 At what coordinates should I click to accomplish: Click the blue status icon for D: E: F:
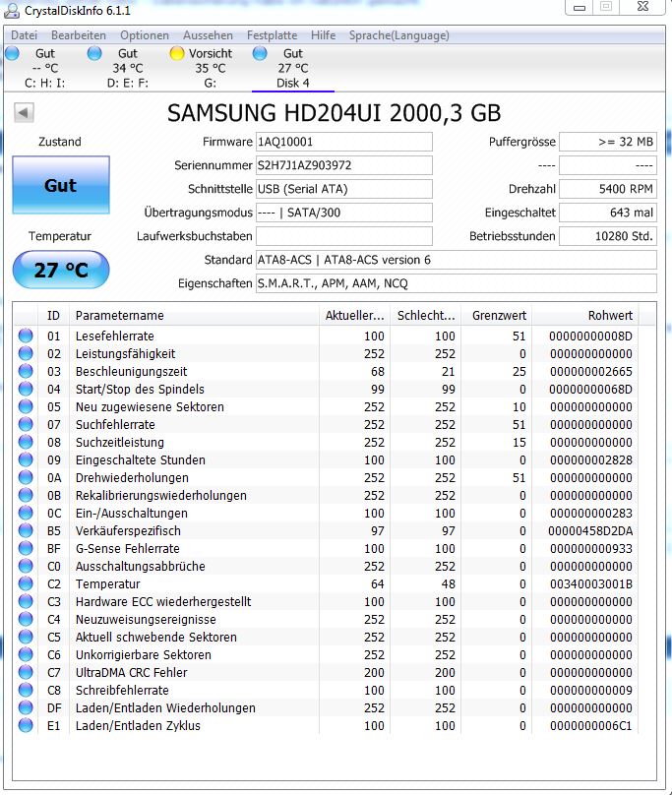[x=94, y=53]
